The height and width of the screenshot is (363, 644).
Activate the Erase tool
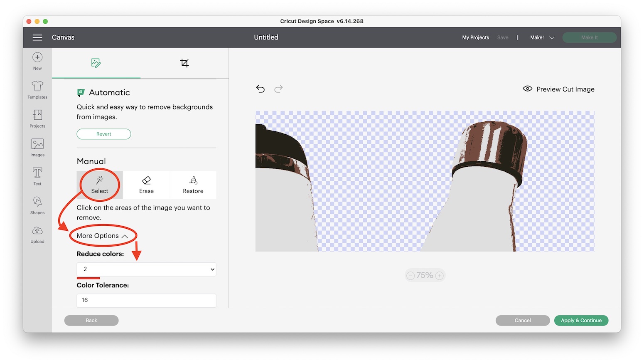point(146,185)
